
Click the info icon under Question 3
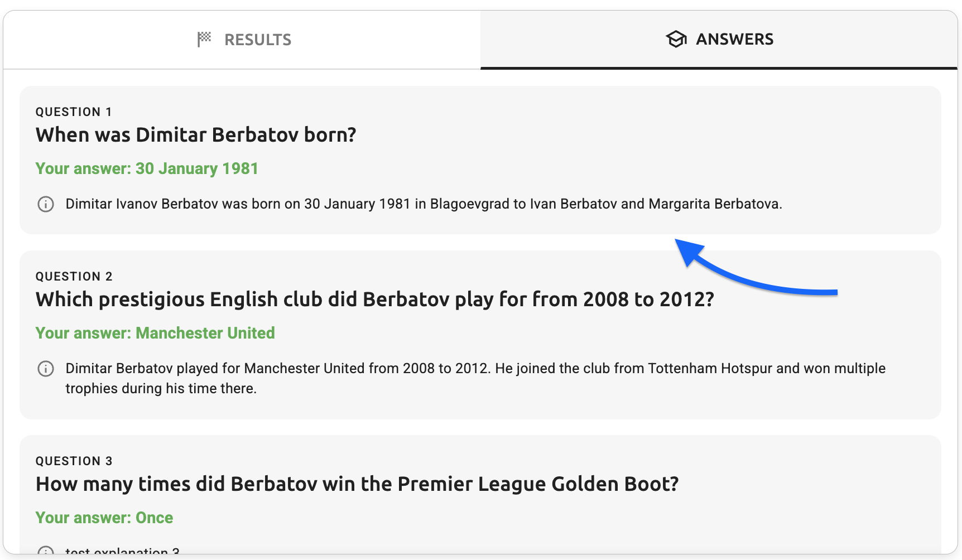[x=46, y=551]
